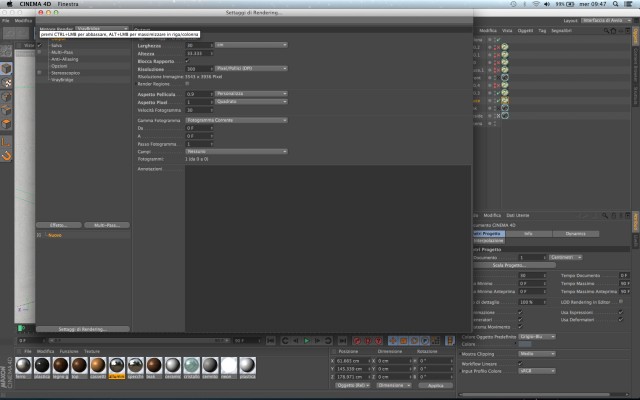Toggle rotation keyframe recording icon

414,340
